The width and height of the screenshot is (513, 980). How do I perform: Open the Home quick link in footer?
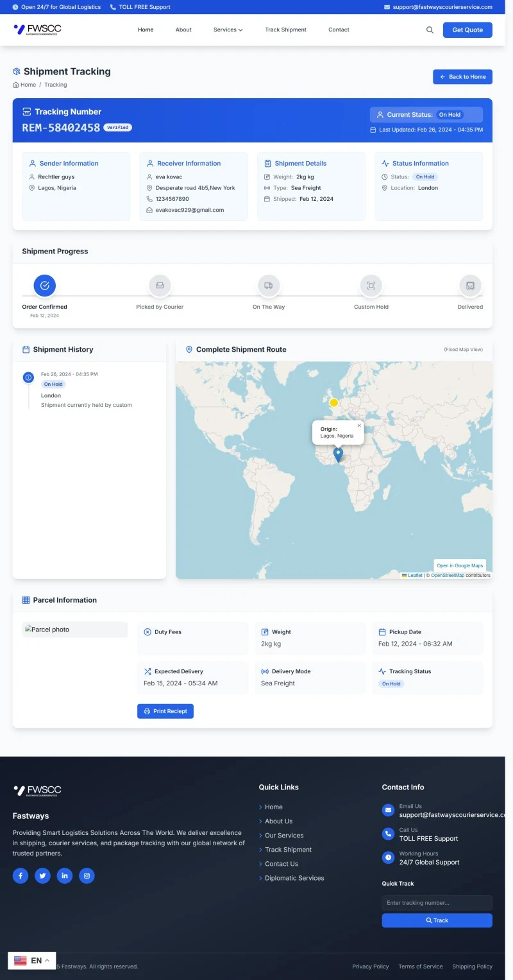pyautogui.click(x=274, y=807)
